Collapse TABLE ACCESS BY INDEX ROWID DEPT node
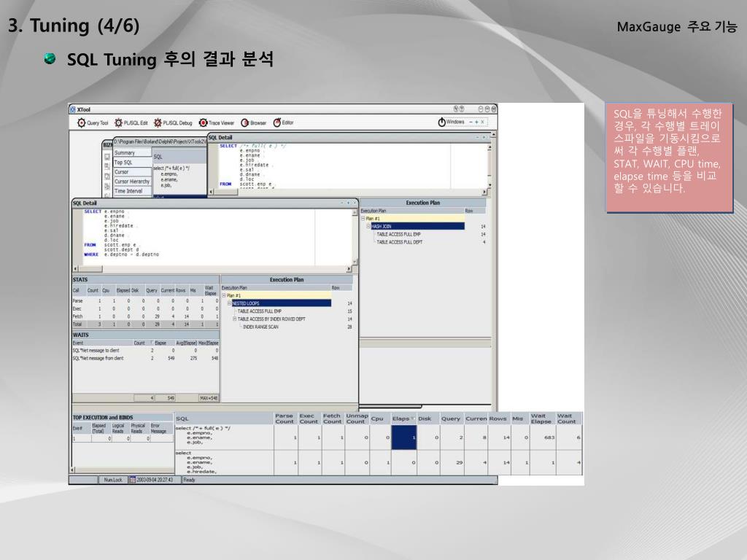Image resolution: width=747 pixels, height=560 pixels. 234,319
